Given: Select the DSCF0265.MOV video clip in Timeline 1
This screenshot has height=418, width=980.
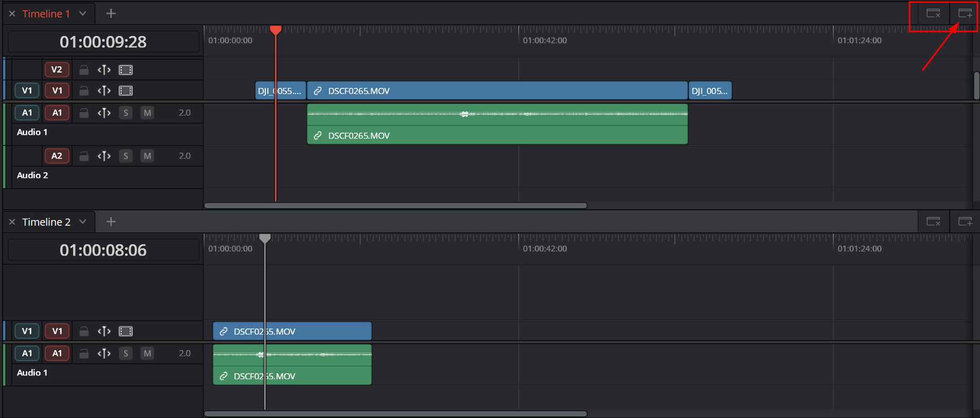Looking at the screenshot, I should click(497, 90).
